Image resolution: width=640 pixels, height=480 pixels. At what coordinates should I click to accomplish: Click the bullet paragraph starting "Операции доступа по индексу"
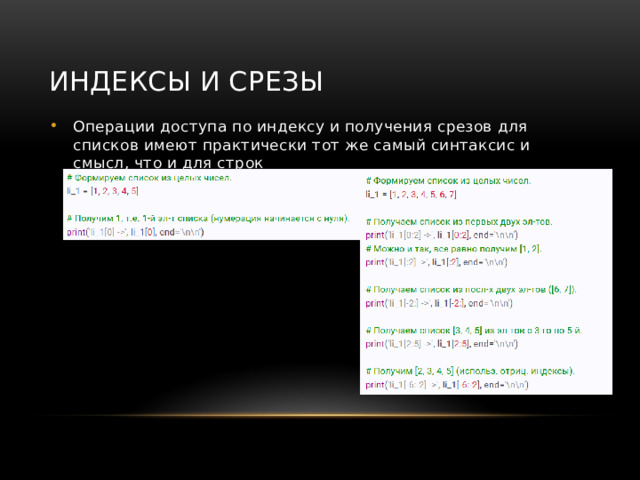[301, 144]
